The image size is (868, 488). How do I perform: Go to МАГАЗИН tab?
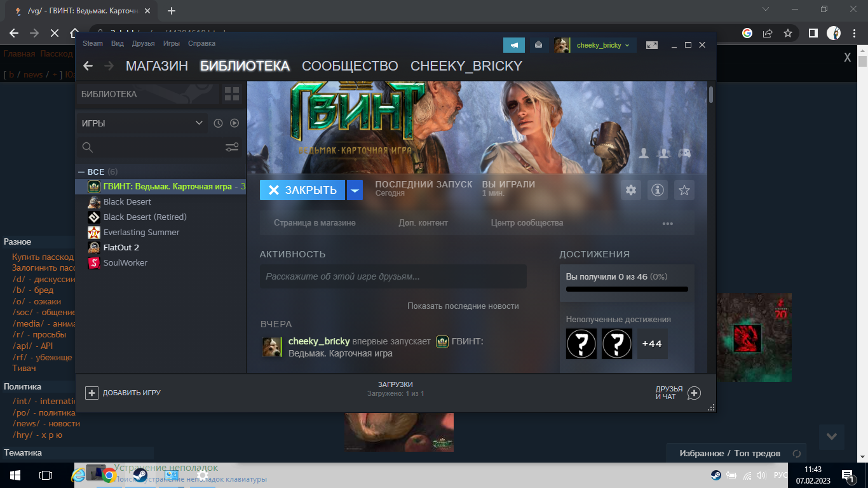click(x=157, y=66)
